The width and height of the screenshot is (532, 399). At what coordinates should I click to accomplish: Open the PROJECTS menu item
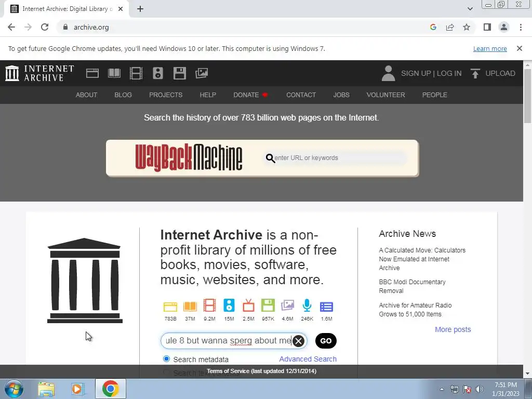[x=166, y=95]
